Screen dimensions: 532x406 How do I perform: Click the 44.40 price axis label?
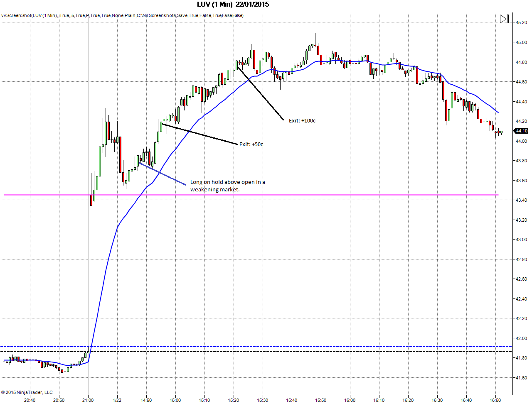pos(521,102)
